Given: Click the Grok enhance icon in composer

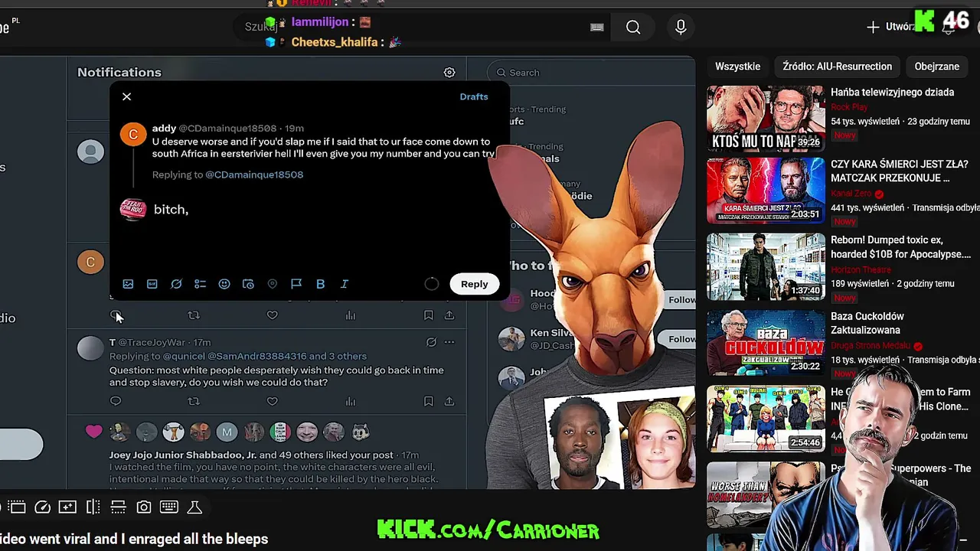Looking at the screenshot, I should [x=176, y=284].
